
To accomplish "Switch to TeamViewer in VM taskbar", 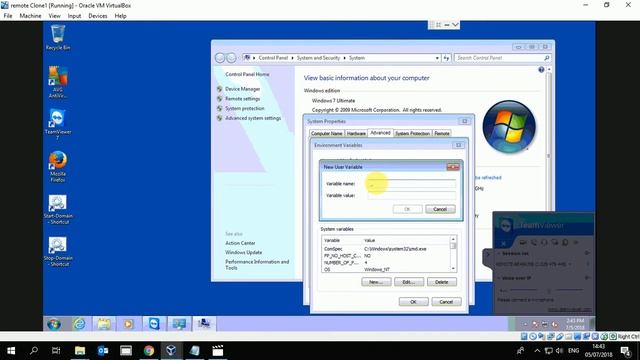I will [x=154, y=324].
